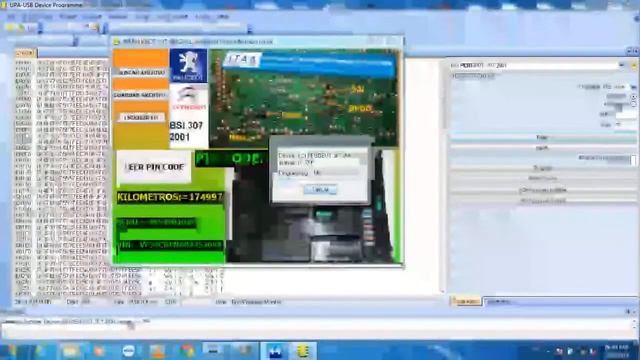
Task: Switch to the highlighted bottom tab of device panel
Action: [x=466, y=302]
